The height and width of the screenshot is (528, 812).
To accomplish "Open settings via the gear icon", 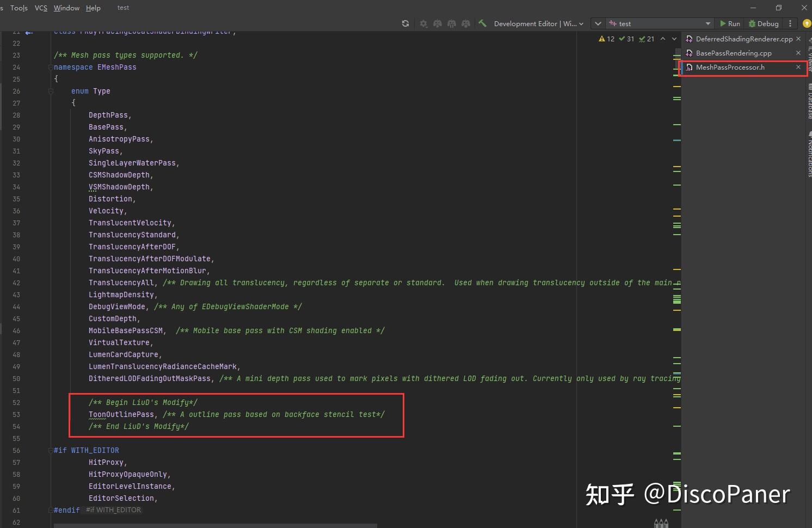I will coord(423,23).
